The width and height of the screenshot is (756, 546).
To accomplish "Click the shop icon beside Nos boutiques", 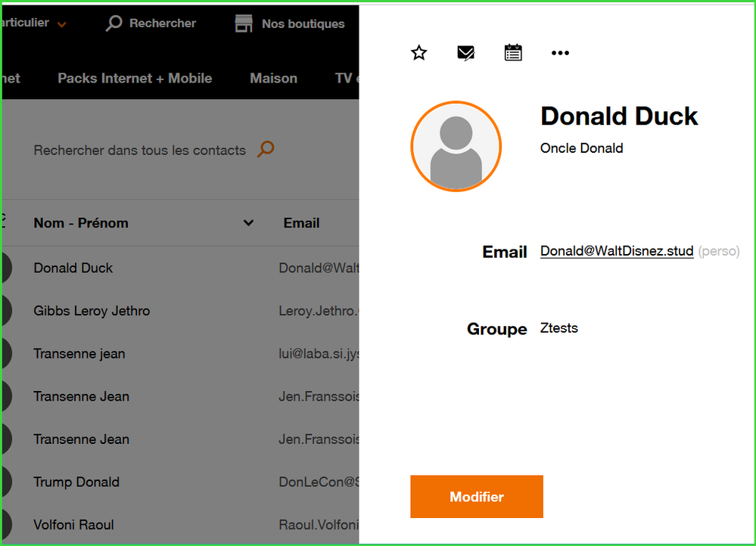I will 244,23.
